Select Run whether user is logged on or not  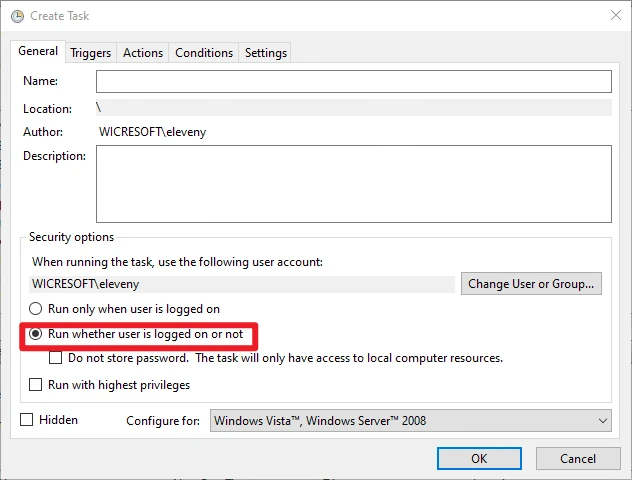pyautogui.click(x=37, y=335)
